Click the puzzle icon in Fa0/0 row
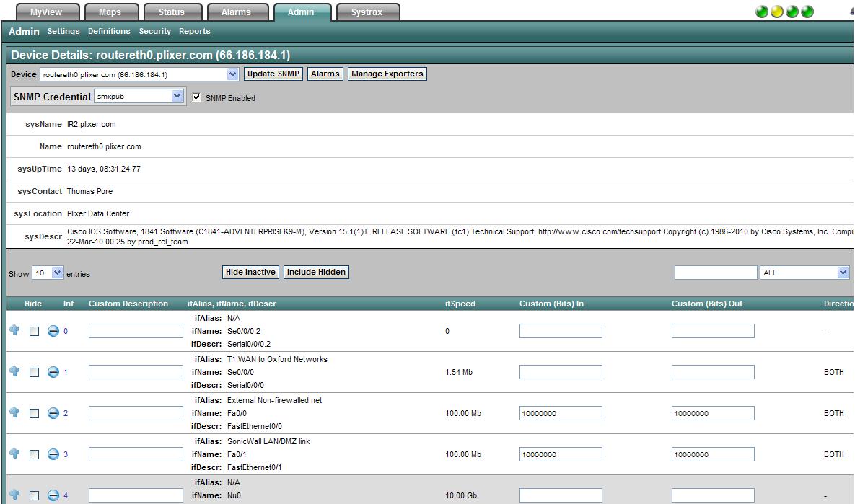 (14, 412)
